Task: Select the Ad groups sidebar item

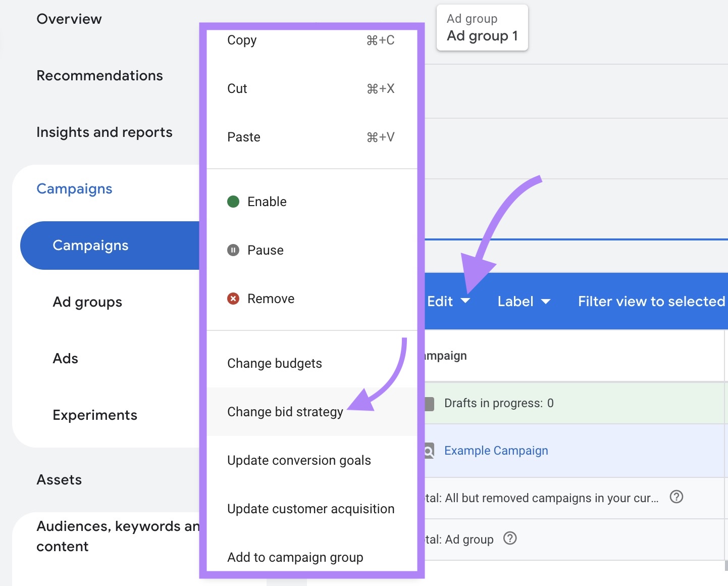Action: tap(87, 302)
